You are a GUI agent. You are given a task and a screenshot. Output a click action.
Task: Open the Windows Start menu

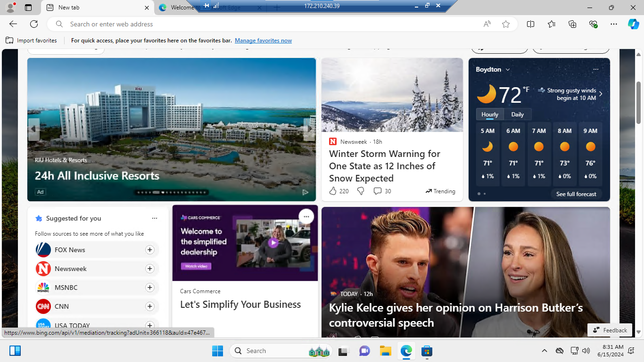[x=217, y=351]
